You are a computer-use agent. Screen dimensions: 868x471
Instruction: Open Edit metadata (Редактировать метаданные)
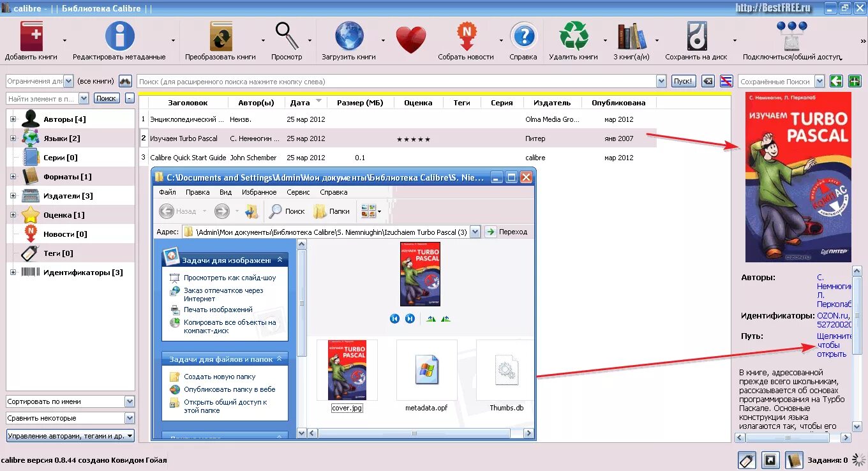pos(119,36)
